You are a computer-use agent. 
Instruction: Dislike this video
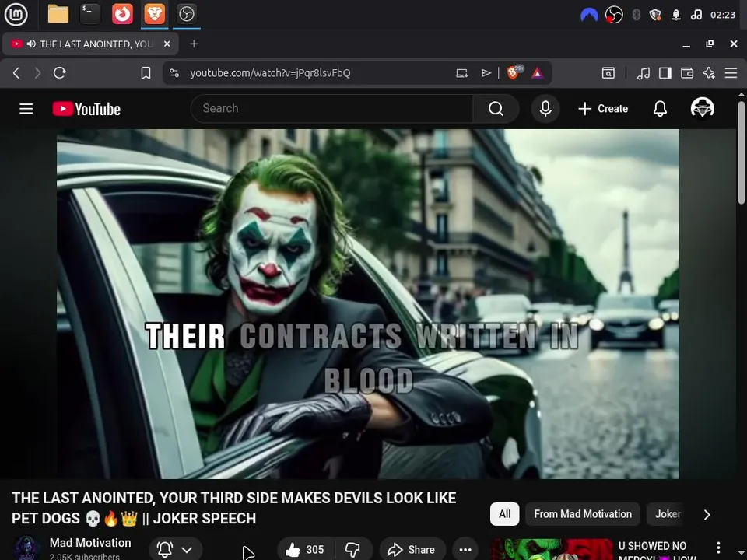[x=353, y=550]
